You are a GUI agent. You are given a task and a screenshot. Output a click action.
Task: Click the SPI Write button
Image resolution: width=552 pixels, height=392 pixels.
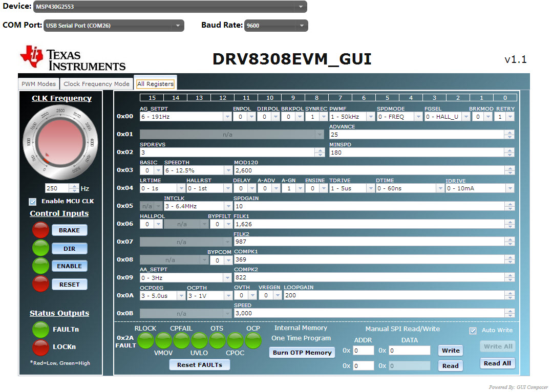tap(451, 351)
